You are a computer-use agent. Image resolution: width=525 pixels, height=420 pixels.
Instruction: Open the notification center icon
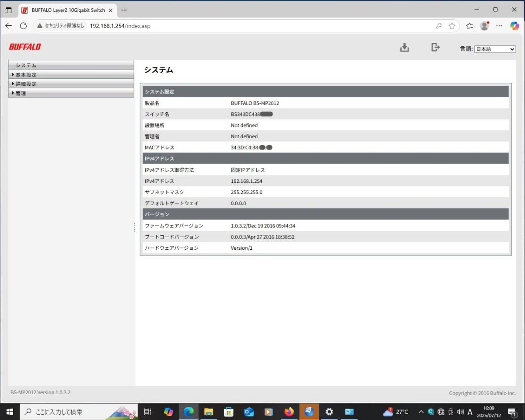pyautogui.click(x=512, y=412)
